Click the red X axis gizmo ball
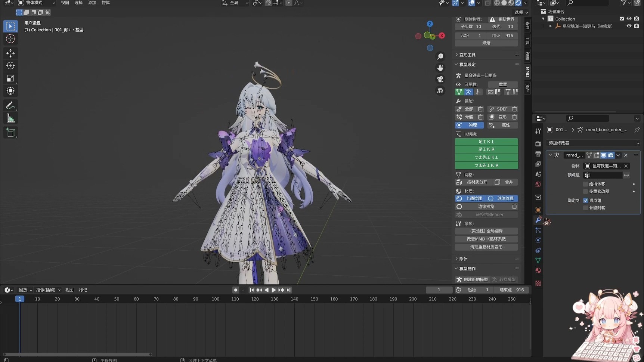 (442, 35)
